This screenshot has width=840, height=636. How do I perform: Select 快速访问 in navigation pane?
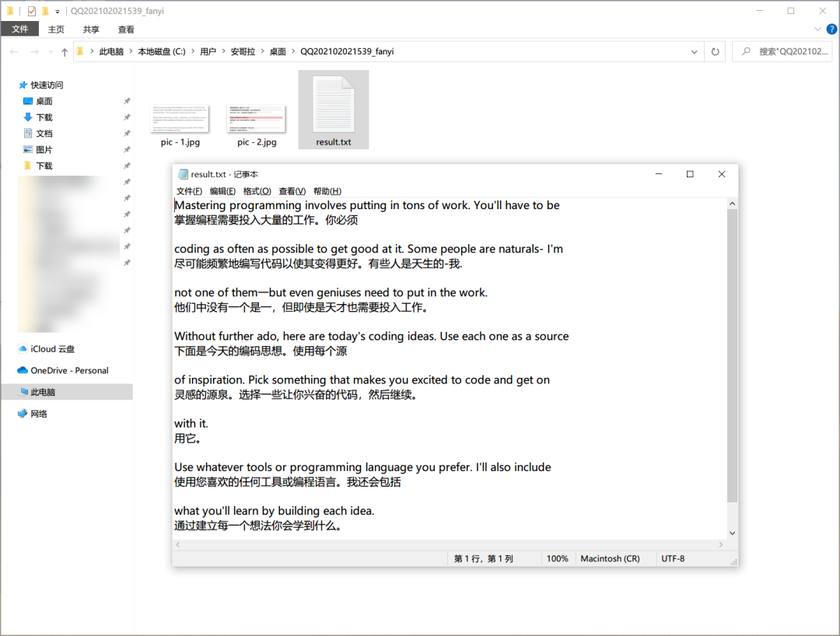41,85
